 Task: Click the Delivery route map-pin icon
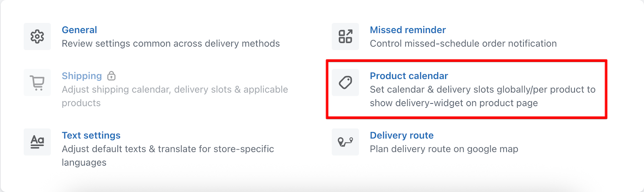[x=345, y=142]
